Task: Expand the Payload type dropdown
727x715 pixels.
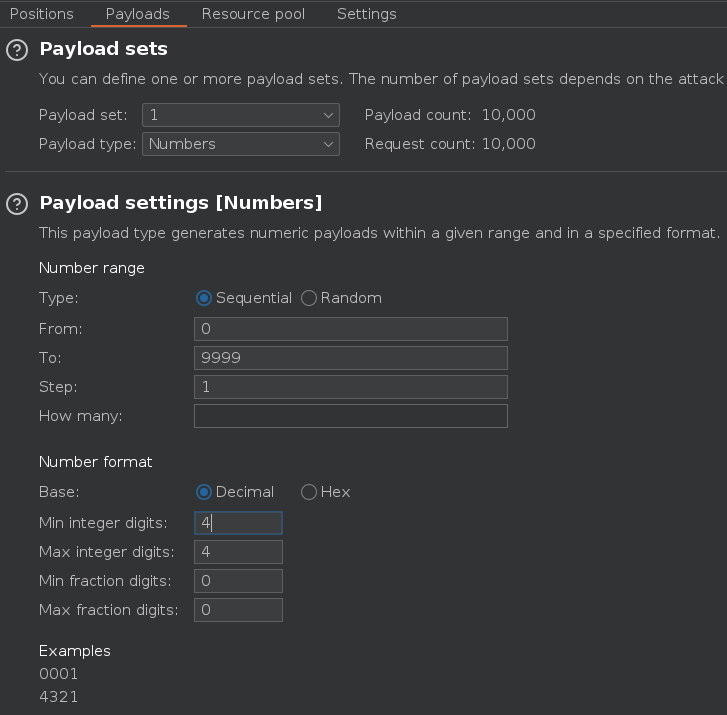Action: click(240, 144)
